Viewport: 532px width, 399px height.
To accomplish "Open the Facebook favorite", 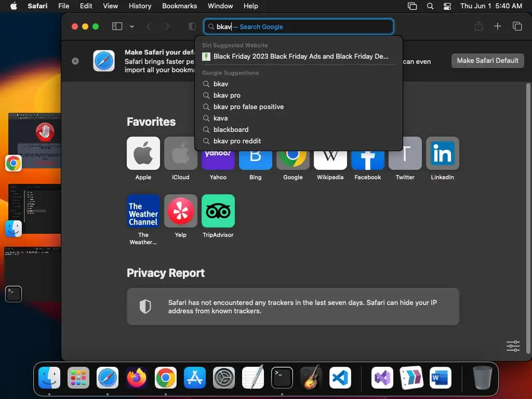I will (367, 160).
